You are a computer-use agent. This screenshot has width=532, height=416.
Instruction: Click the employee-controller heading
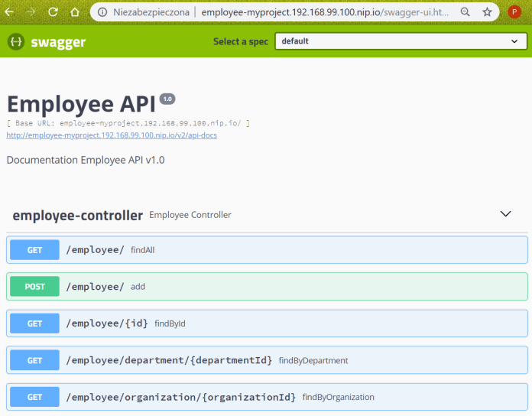tap(77, 215)
